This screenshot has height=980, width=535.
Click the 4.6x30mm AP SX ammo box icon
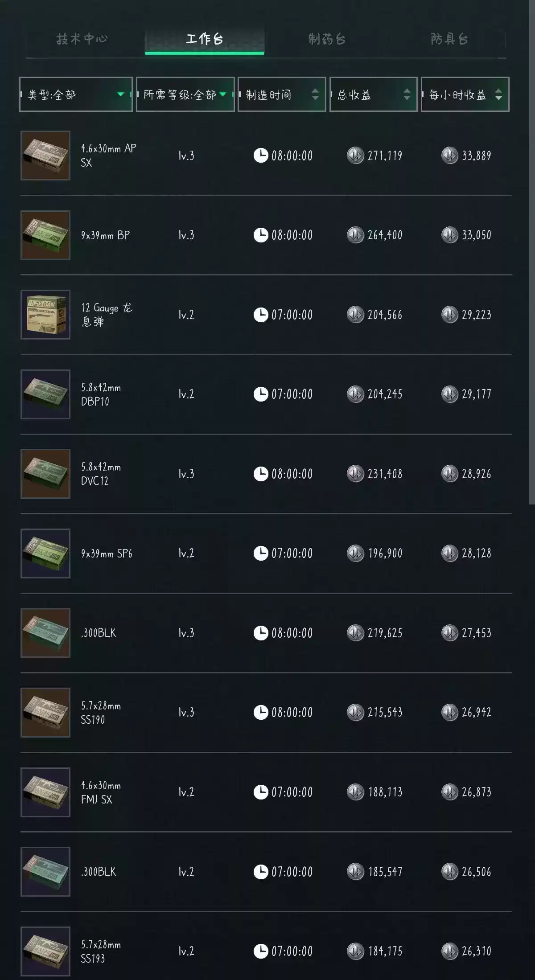[45, 156]
